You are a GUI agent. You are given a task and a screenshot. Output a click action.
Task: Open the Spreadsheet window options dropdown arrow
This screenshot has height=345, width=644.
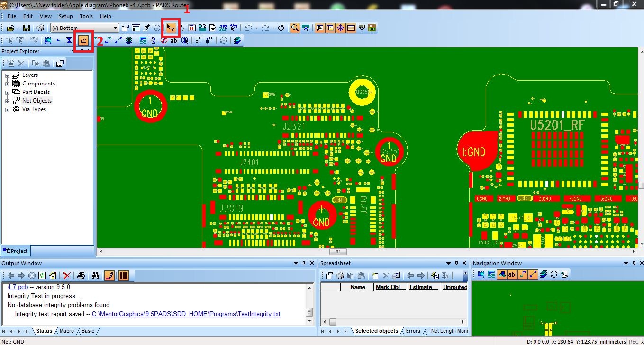click(448, 263)
